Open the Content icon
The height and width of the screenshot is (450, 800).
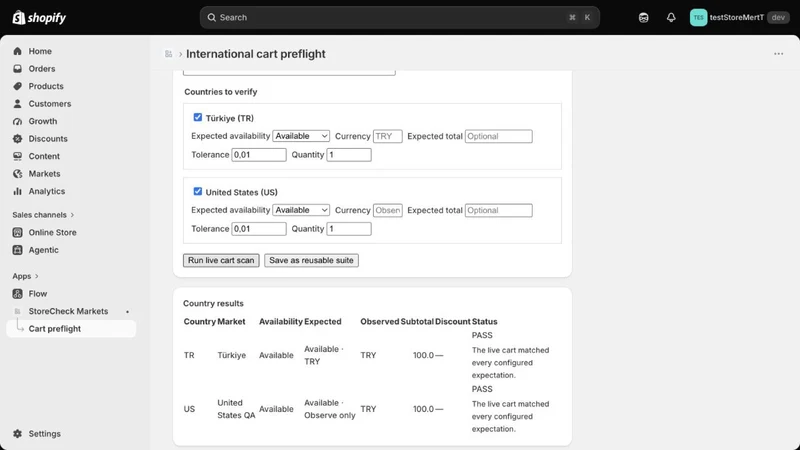(17, 156)
